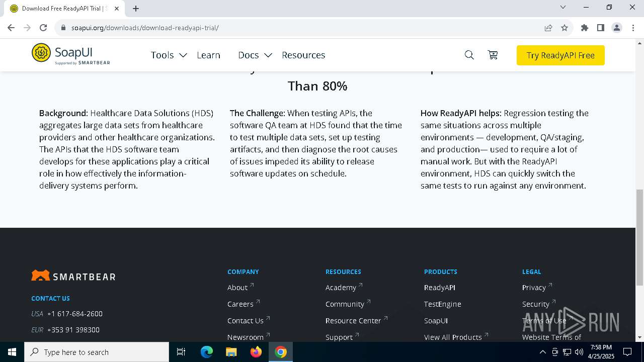Bookmark this page with the star icon

[x=565, y=28]
